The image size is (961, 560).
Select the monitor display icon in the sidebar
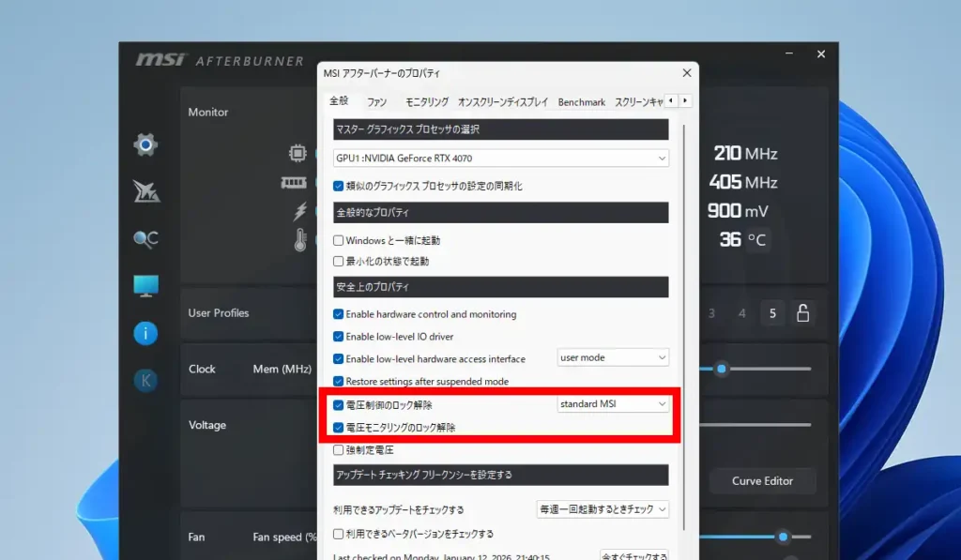145,286
